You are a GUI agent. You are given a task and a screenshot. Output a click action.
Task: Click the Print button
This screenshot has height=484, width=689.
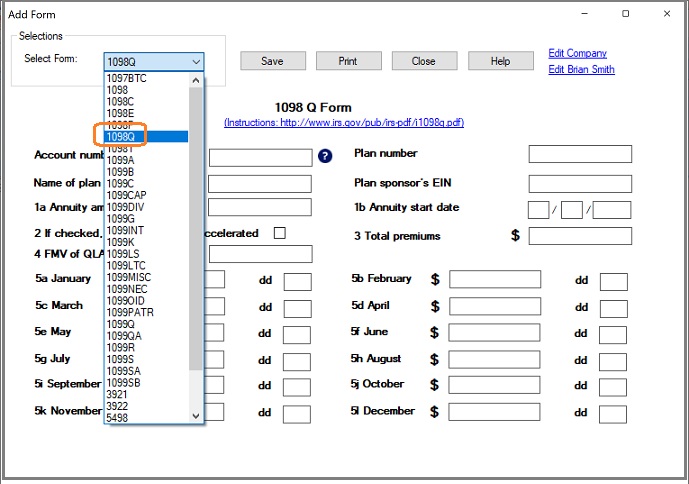tap(348, 61)
